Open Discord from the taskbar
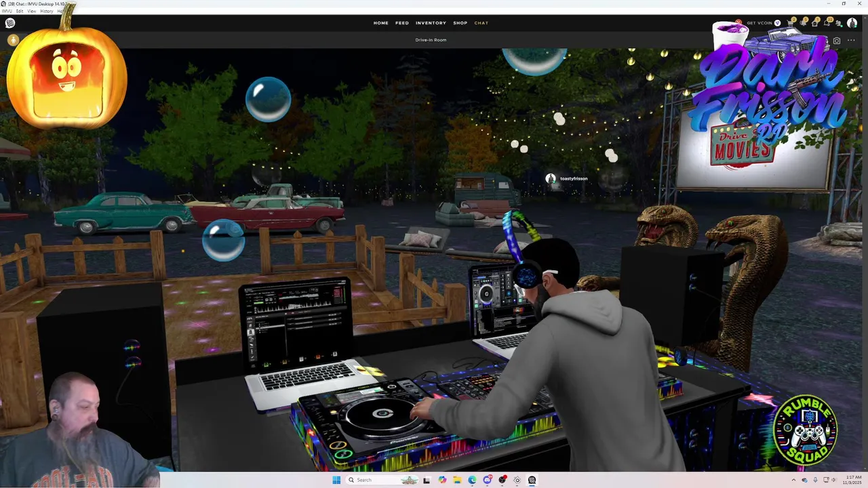Image resolution: width=868 pixels, height=488 pixels. point(487,480)
